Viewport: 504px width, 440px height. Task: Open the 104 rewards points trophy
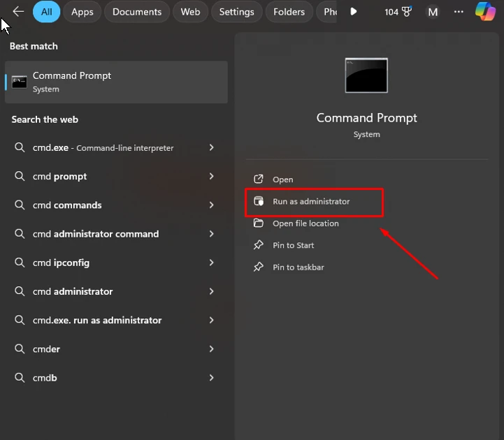(398, 12)
